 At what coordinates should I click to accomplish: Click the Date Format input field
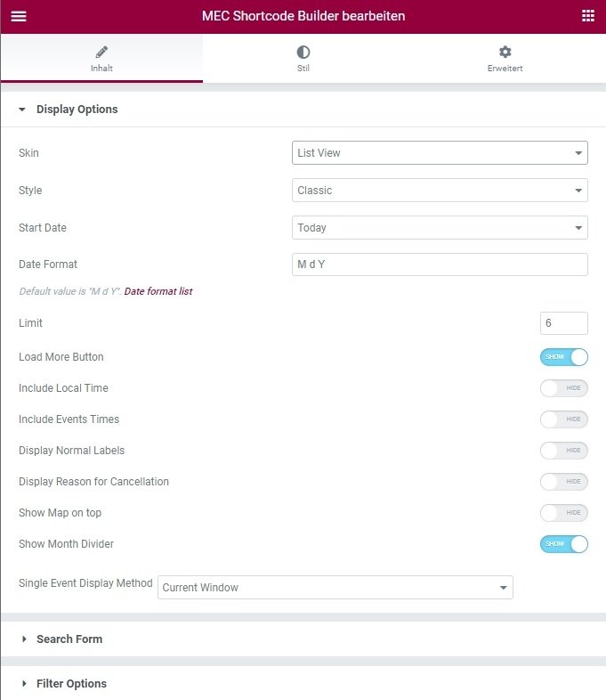click(x=440, y=265)
